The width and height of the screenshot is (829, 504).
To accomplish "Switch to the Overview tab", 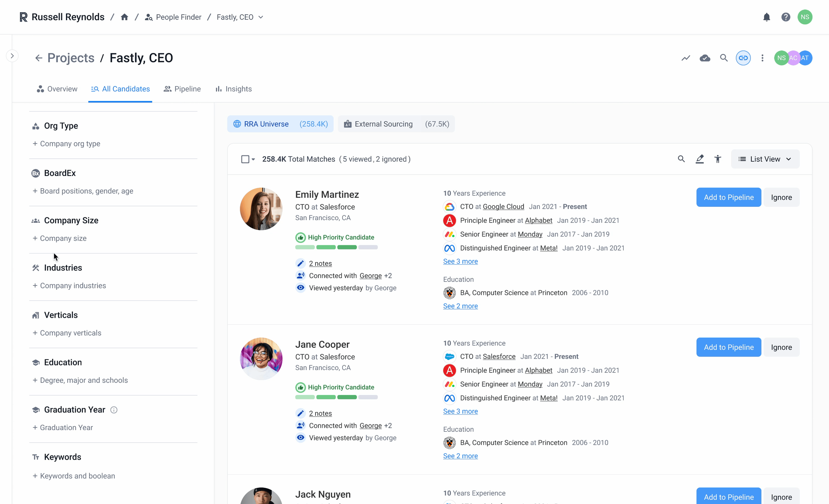I will (57, 89).
